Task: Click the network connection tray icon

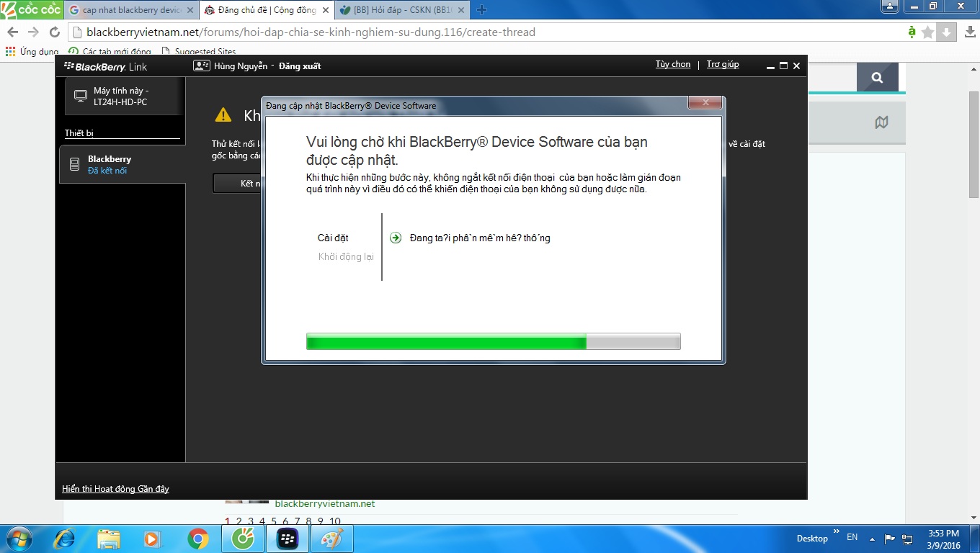Action: [x=908, y=538]
